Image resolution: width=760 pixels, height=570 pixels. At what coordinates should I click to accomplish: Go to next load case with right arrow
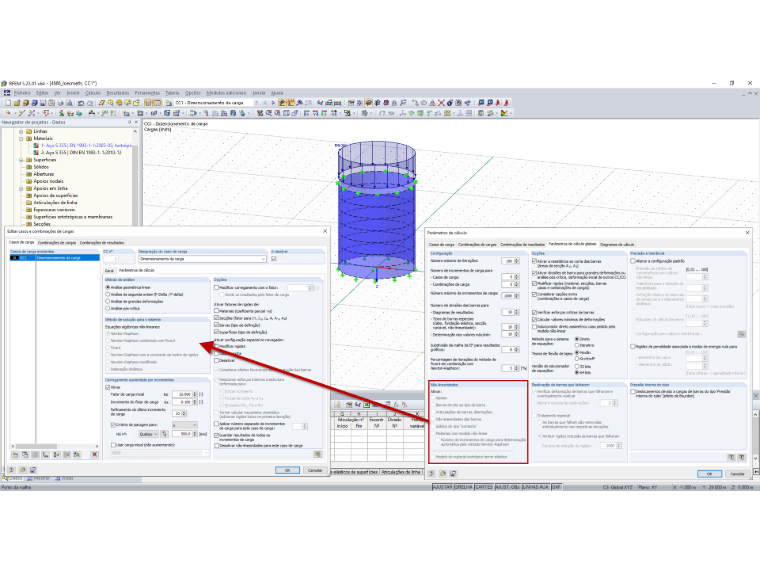(x=273, y=103)
